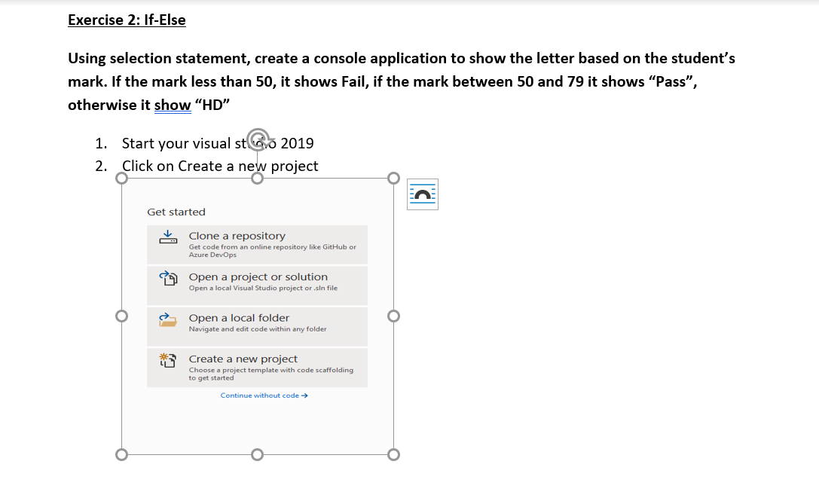This screenshot has height=504, width=819.
Task: Click the rotation handle above the image
Action: 257,139
